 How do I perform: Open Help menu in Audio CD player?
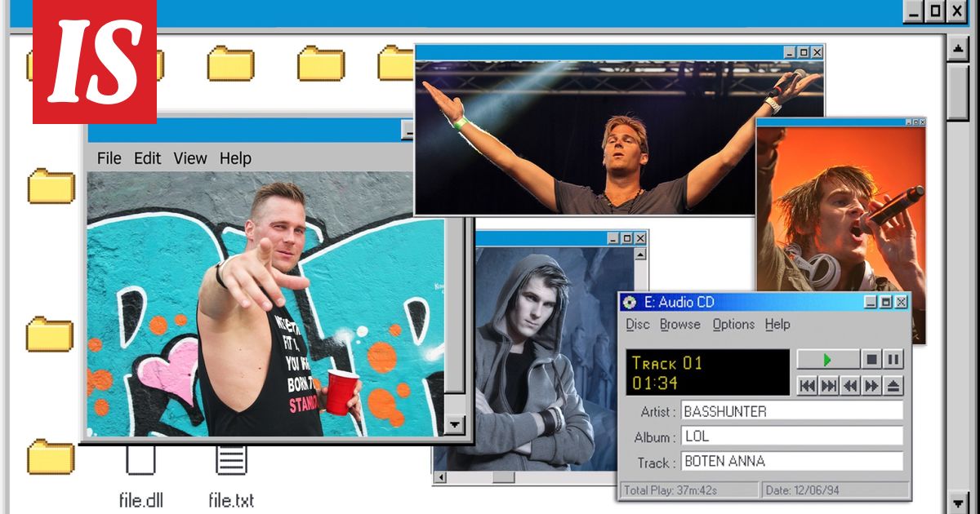click(777, 325)
